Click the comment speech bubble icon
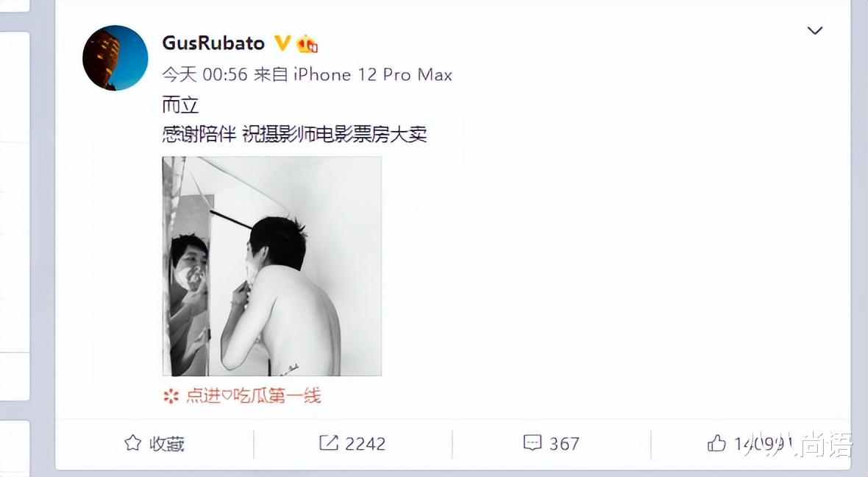Image resolution: width=868 pixels, height=477 pixels. click(532, 442)
